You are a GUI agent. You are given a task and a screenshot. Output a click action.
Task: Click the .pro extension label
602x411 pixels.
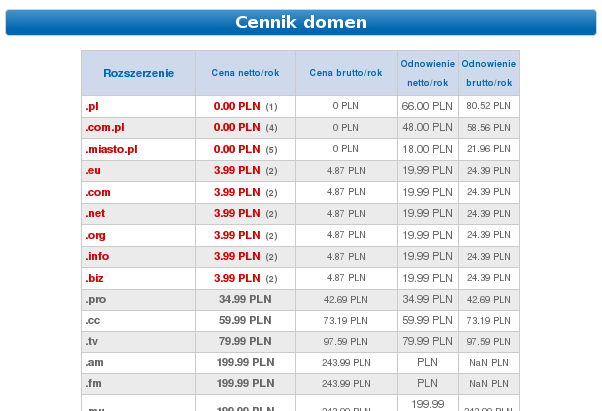(x=96, y=299)
